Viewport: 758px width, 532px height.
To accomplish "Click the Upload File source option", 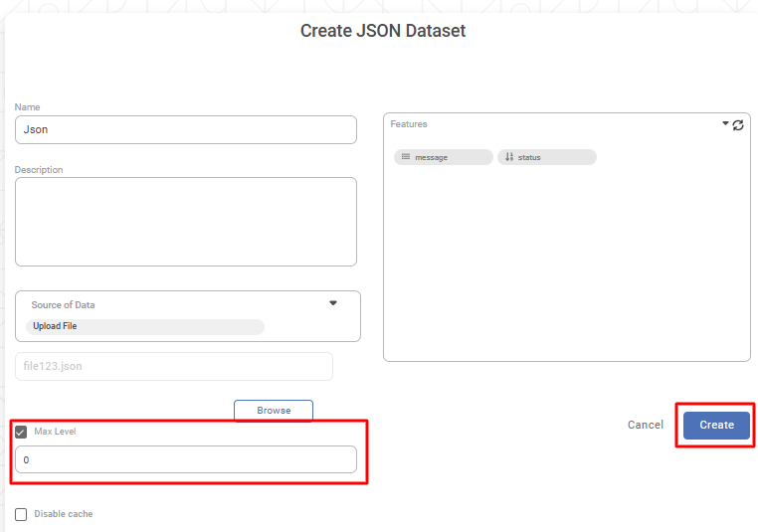I will pyautogui.click(x=144, y=326).
